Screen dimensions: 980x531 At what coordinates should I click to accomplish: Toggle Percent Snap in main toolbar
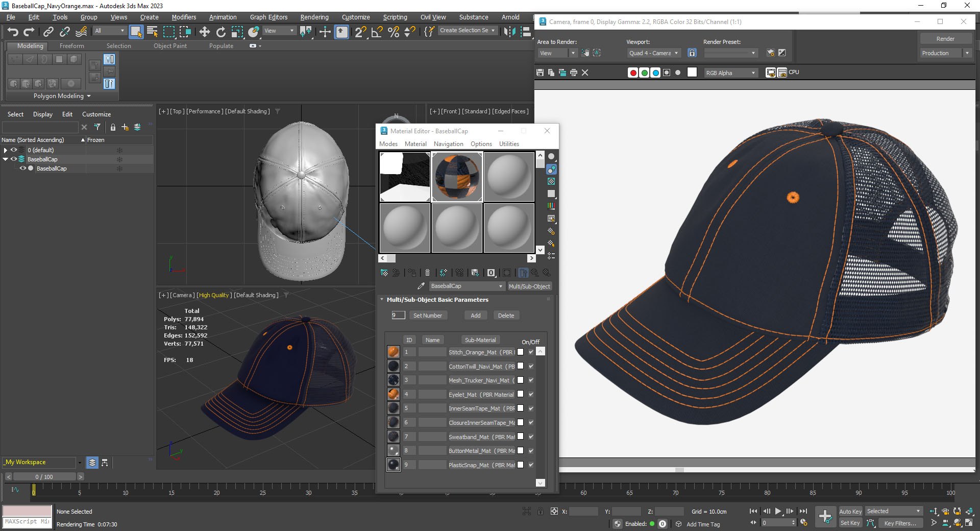coord(393,32)
